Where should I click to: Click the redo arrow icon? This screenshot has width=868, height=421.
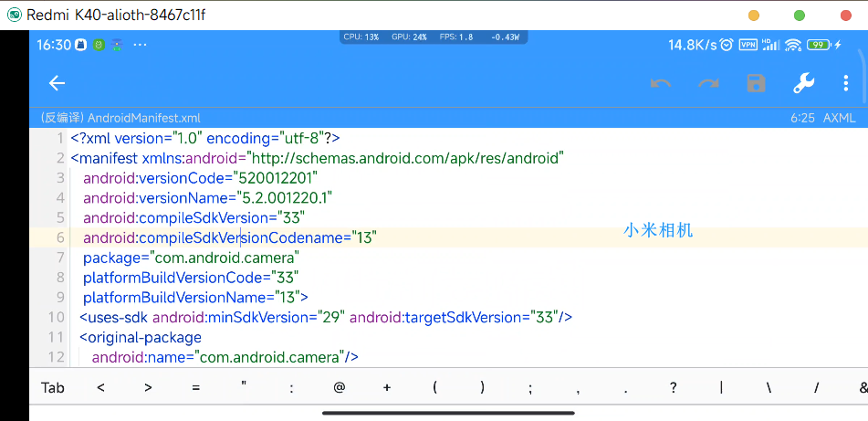point(708,84)
